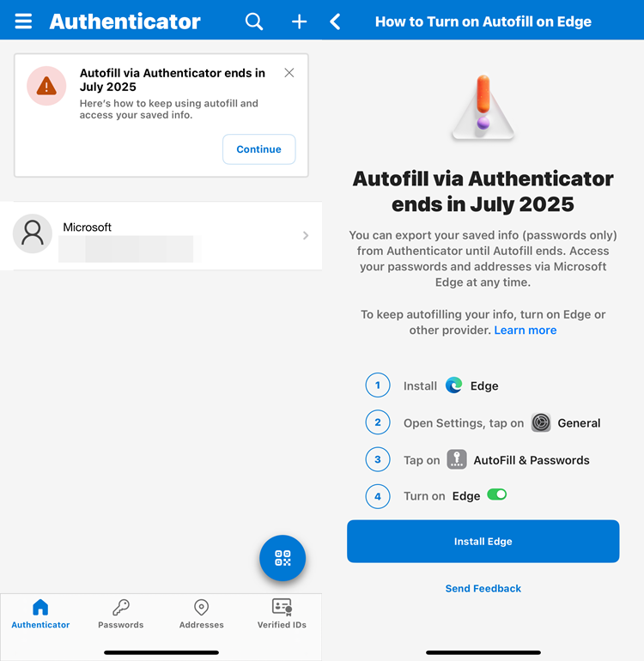Dismiss the autofill warning banner
The width and height of the screenshot is (644, 661).
289,73
